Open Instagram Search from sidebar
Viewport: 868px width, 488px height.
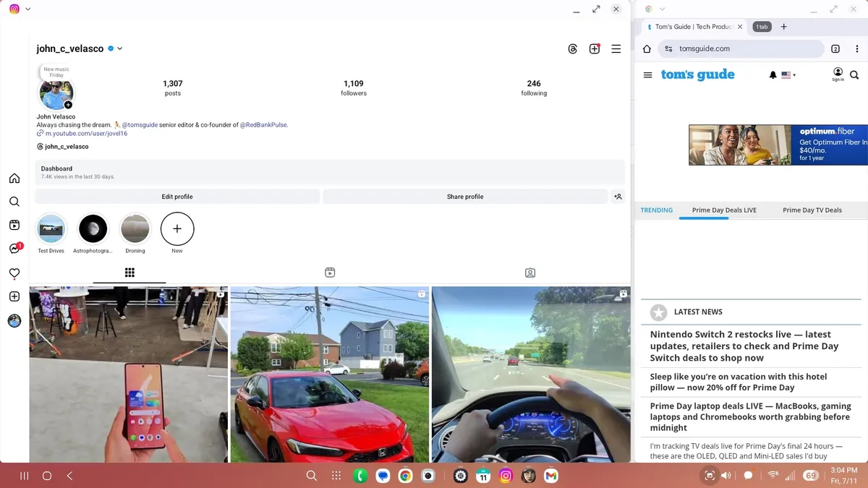(x=14, y=202)
